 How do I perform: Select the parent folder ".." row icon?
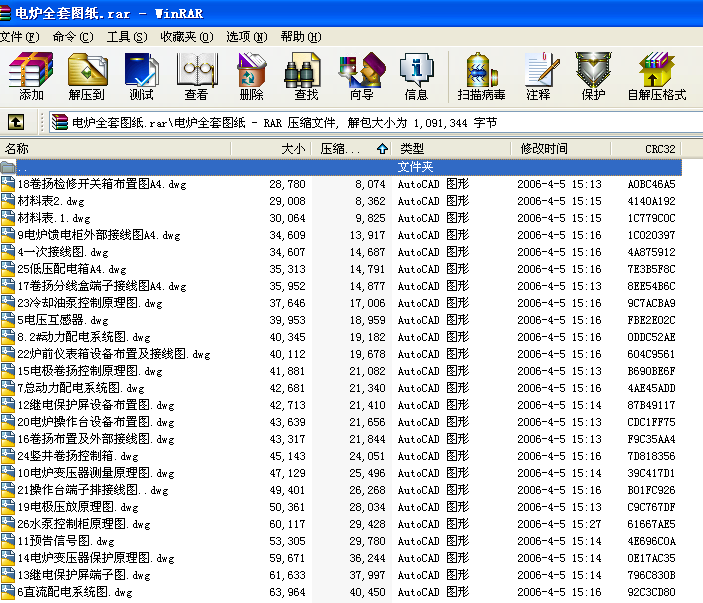(x=8, y=167)
